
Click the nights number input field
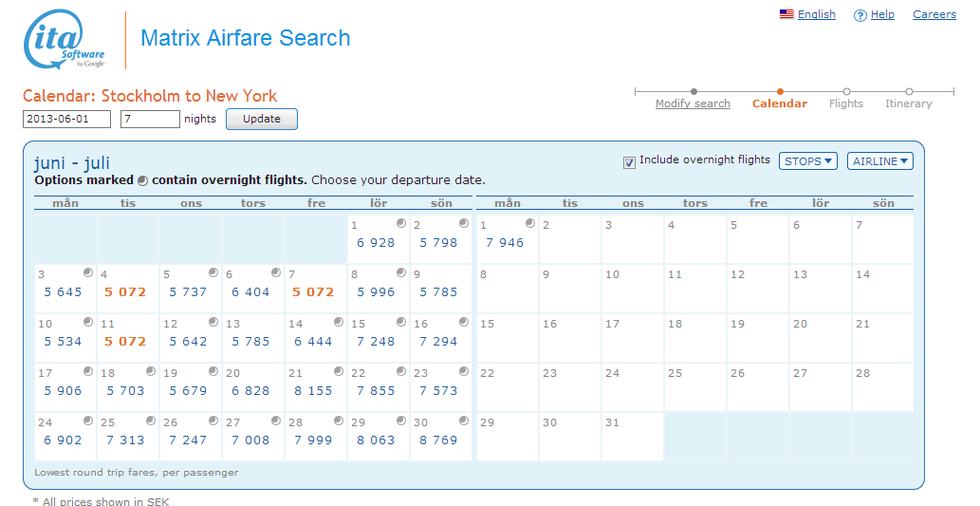point(150,120)
